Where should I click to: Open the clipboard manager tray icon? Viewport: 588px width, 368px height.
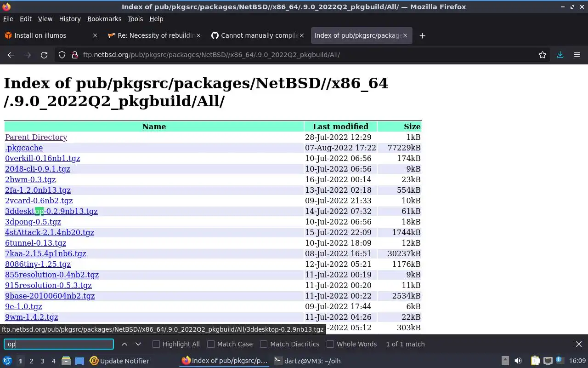click(535, 361)
